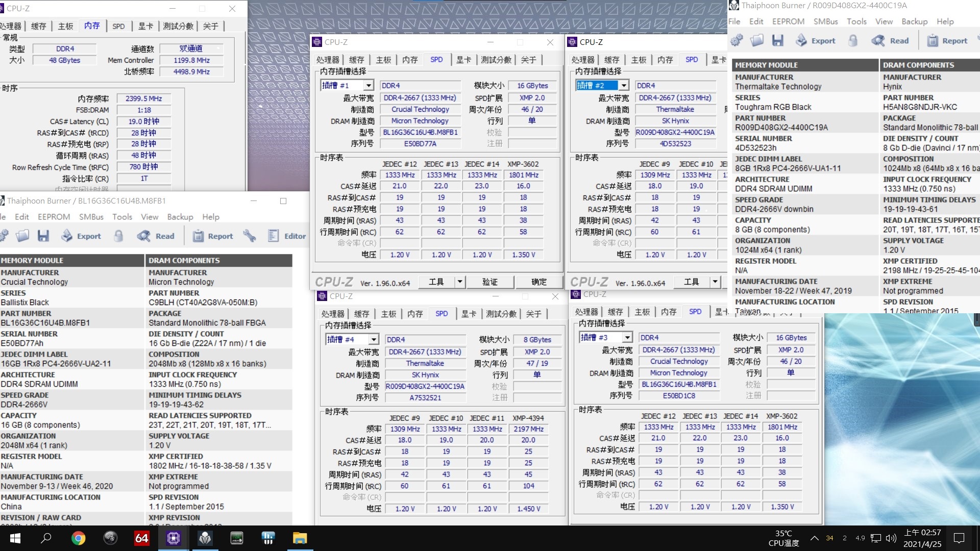This screenshot has height=551, width=980.
Task: Click the Read magnifier in the BL16G36C16U4B Thaiphoon window
Action: point(144,236)
